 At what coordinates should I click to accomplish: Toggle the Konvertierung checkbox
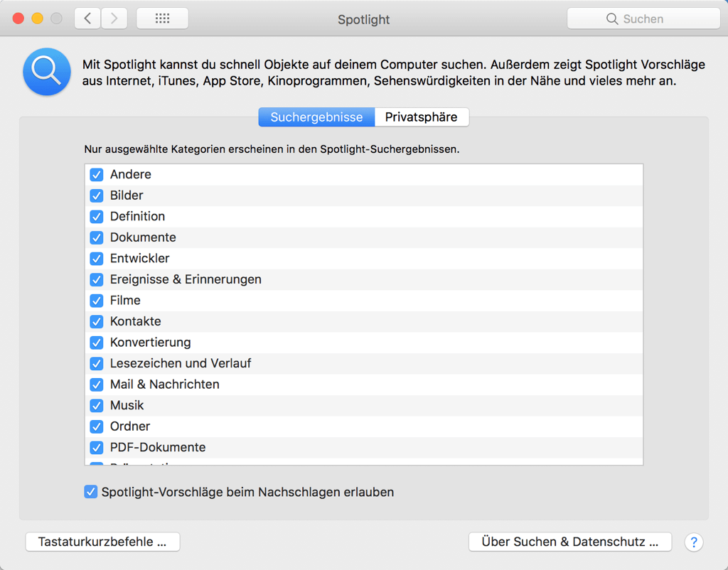click(97, 343)
